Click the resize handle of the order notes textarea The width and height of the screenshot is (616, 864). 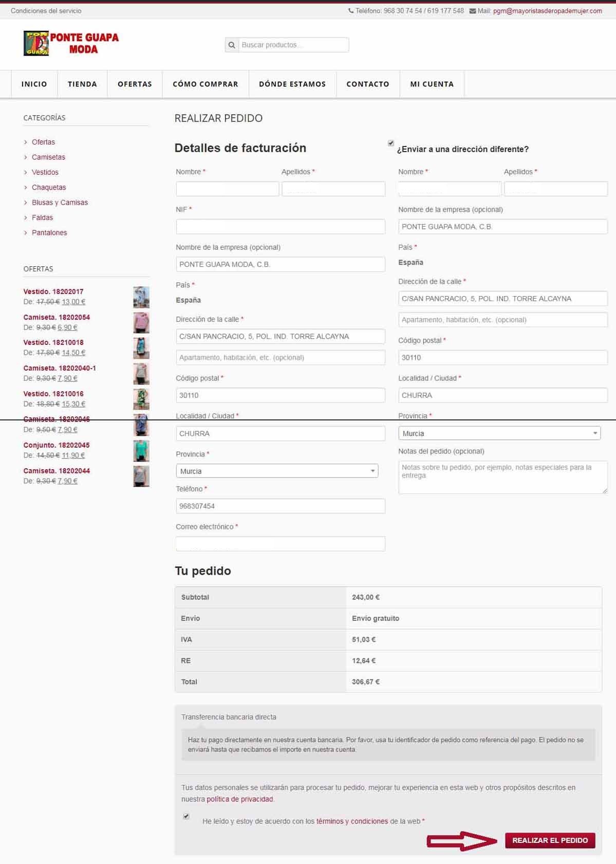click(605, 490)
